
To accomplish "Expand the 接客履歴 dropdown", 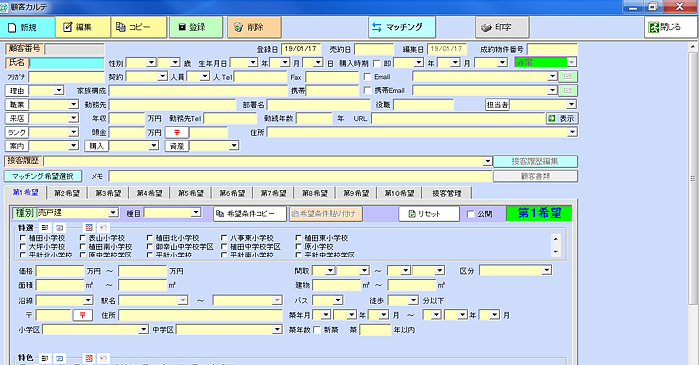I will tap(488, 161).
